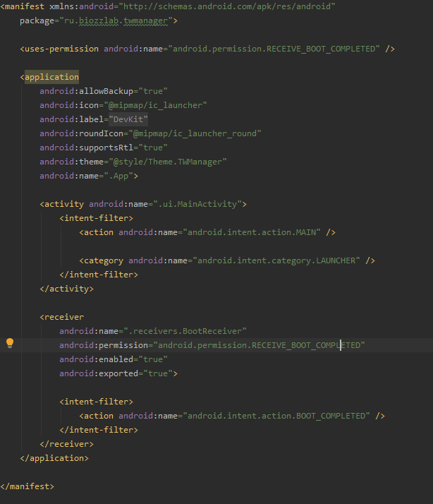The height and width of the screenshot is (504, 433).
Task: Click android.intent.action.MAIN value
Action: pyautogui.click(x=252, y=232)
